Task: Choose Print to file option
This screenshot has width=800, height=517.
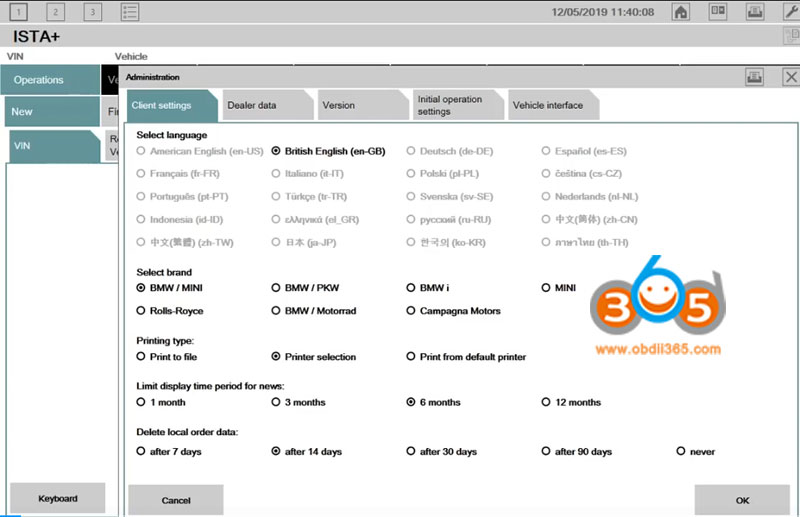Action: (167, 357)
